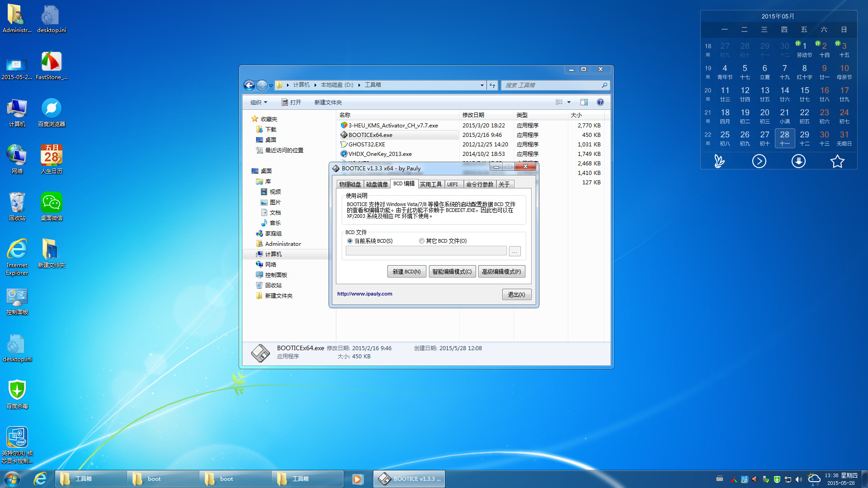This screenshot has height=488, width=868.
Task: Open Explorer help icon
Action: [x=600, y=102]
